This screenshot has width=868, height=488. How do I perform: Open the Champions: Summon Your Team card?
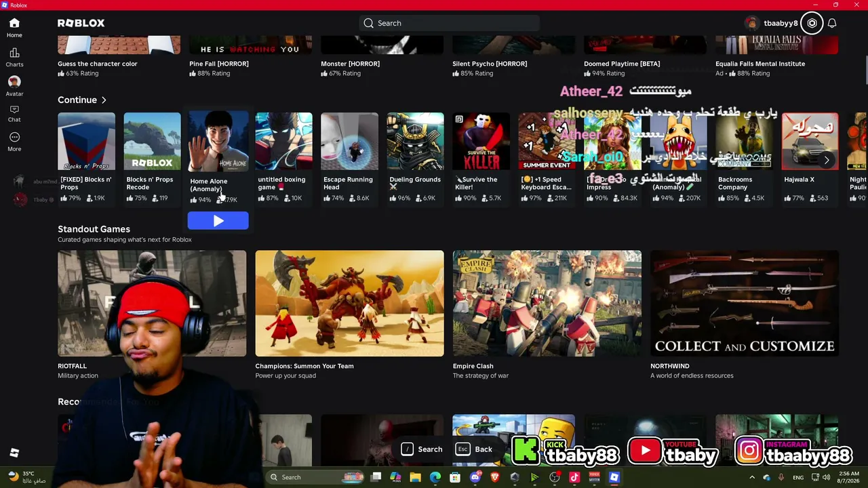click(349, 314)
